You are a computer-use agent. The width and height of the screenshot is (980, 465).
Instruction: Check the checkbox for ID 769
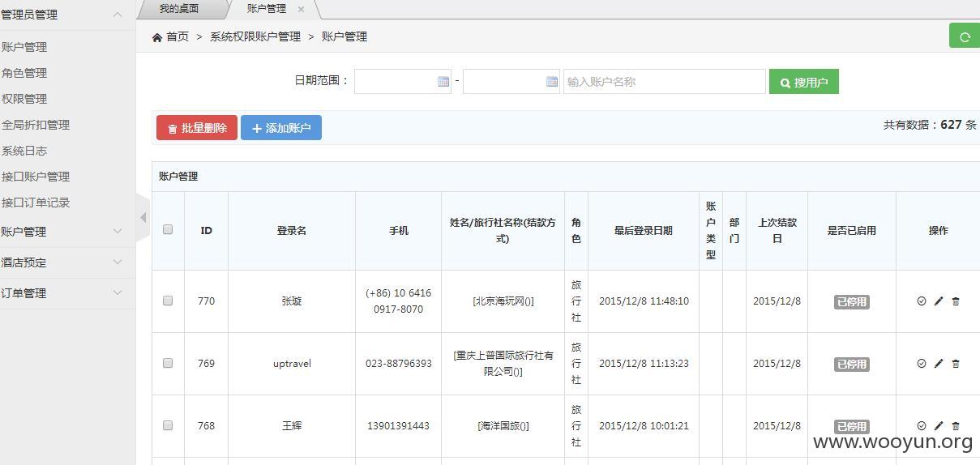tap(168, 363)
